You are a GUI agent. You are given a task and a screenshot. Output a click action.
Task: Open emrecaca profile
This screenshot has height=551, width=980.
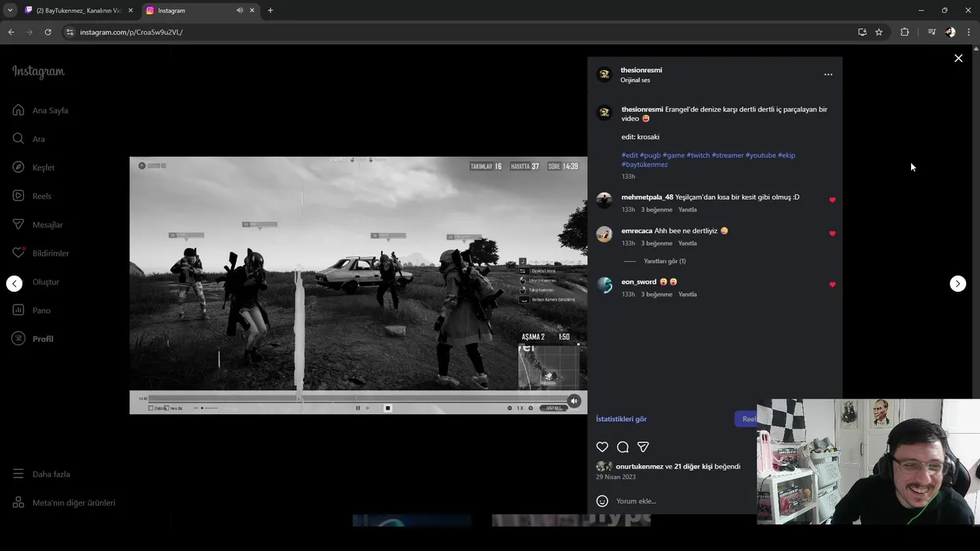[x=637, y=230]
